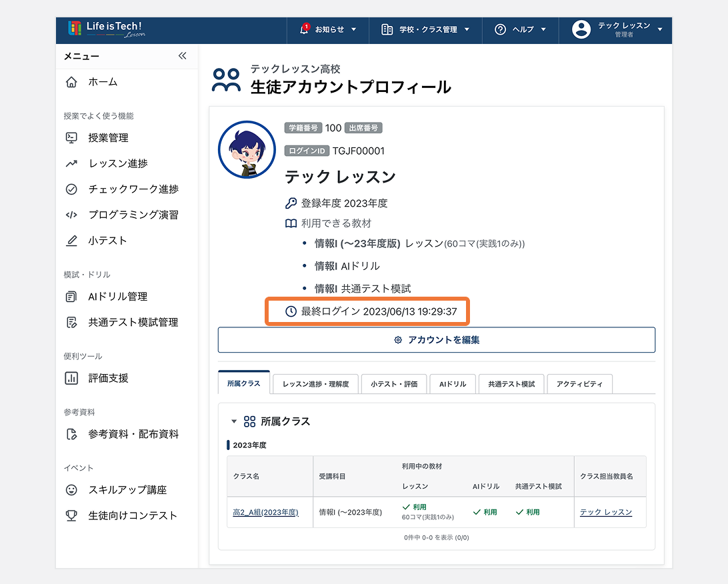Click the 登録年度 key icon
The width and height of the screenshot is (728, 584).
291,203
